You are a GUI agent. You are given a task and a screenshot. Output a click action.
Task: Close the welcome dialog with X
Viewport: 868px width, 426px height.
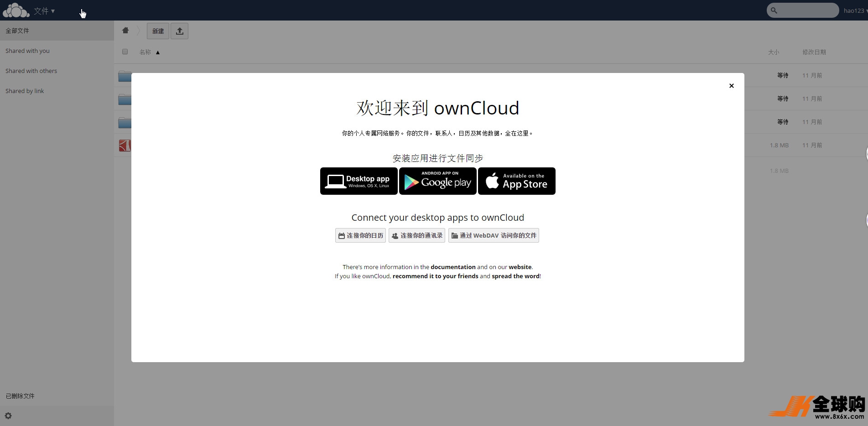tap(732, 86)
